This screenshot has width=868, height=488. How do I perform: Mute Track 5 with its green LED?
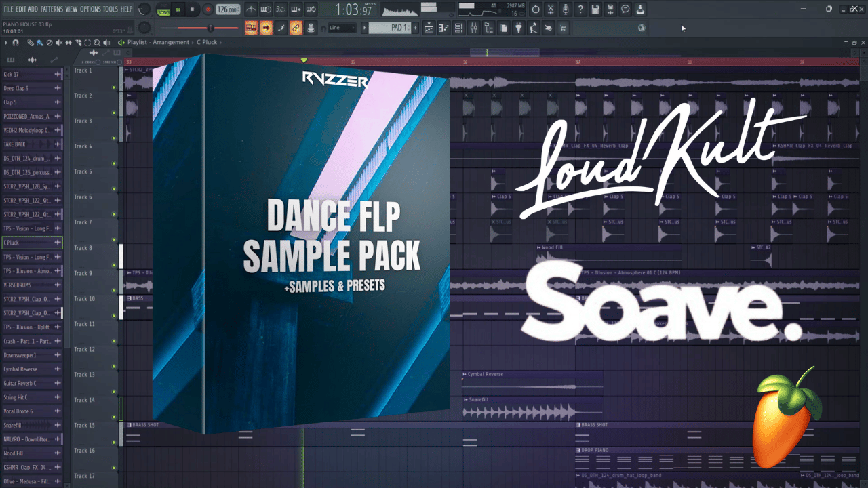(x=114, y=189)
